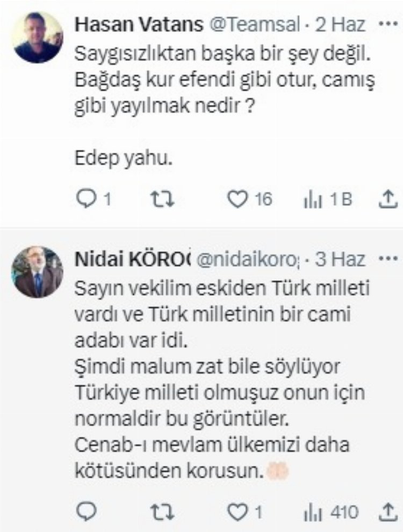Open more options for Hasan Vatans' tweet
Image resolution: width=403 pixels, height=532 pixels.
pyautogui.click(x=387, y=25)
